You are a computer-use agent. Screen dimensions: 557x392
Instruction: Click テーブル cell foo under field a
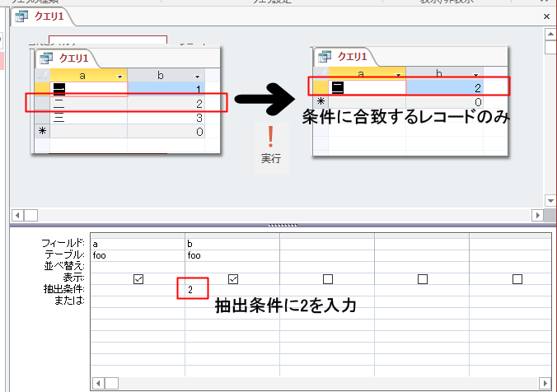point(138,255)
